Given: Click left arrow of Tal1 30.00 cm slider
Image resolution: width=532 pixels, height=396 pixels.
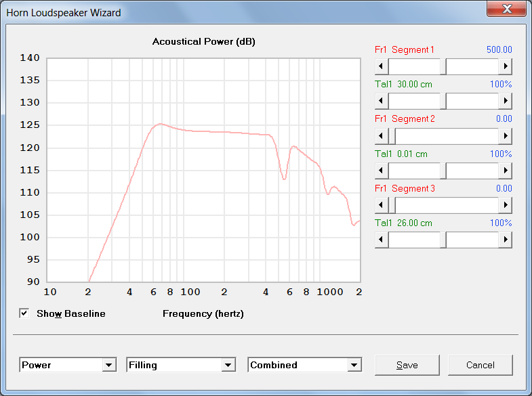Looking at the screenshot, I should pos(382,101).
